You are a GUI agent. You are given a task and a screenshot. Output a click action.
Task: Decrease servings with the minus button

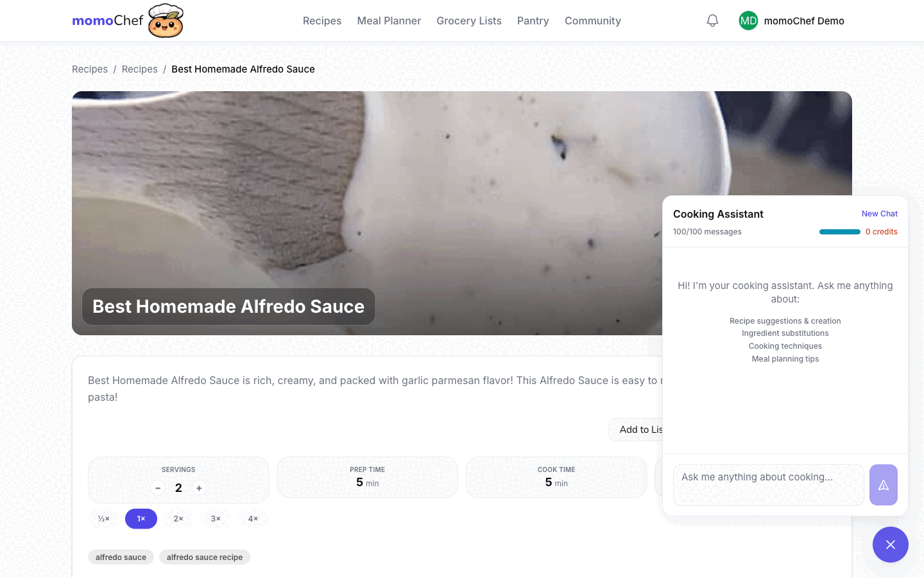click(158, 488)
